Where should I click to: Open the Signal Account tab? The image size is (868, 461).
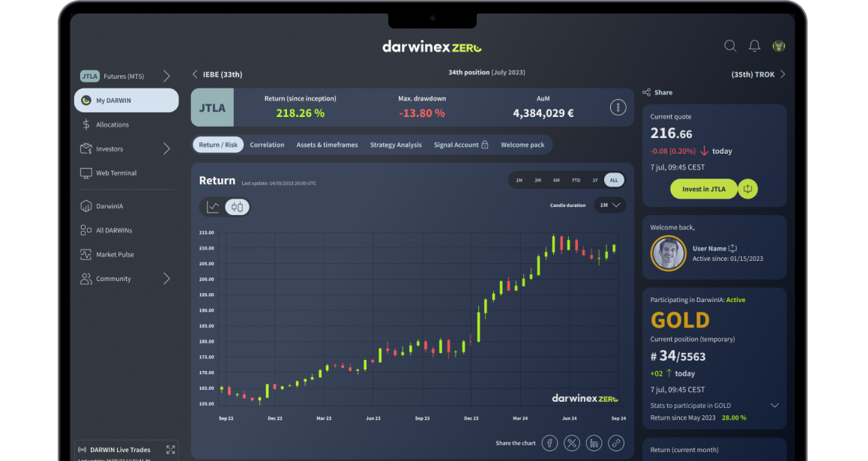click(461, 145)
